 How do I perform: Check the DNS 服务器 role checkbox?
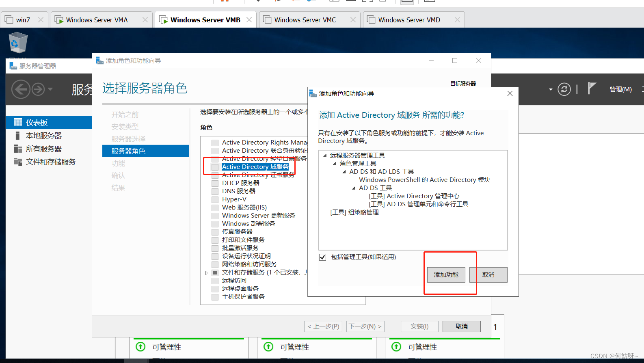(x=215, y=191)
